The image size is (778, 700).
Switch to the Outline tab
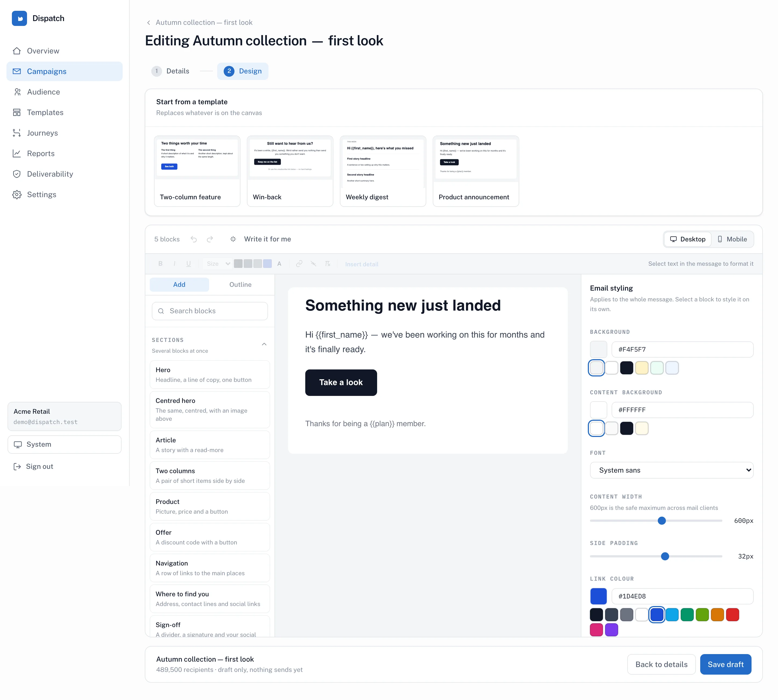[x=240, y=285]
